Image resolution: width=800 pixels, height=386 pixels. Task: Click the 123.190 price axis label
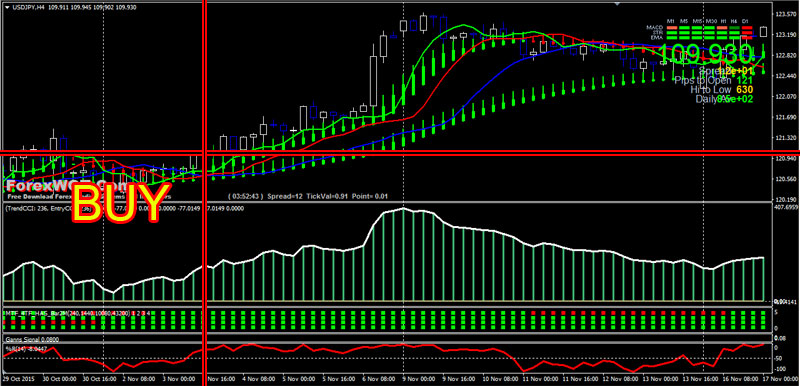(x=785, y=35)
